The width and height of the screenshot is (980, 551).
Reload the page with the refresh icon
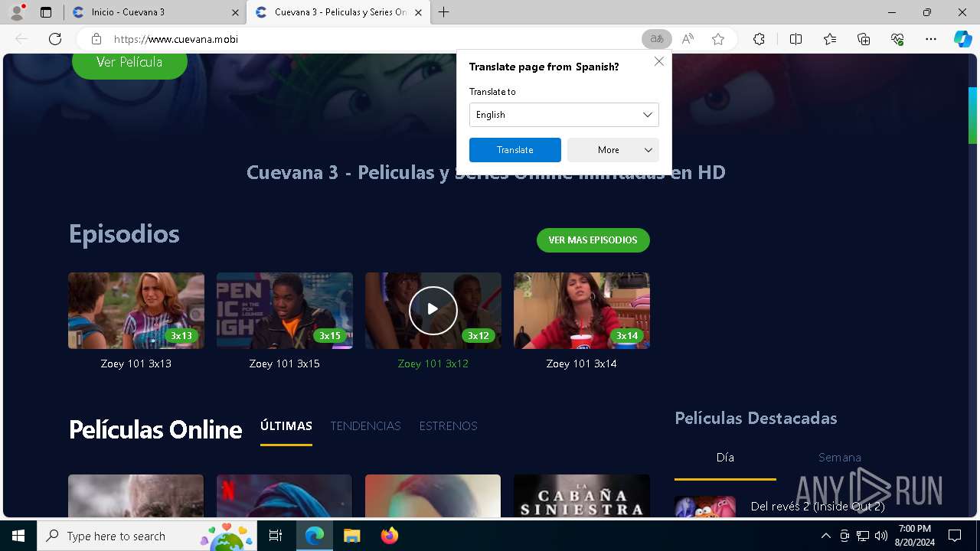55,39
